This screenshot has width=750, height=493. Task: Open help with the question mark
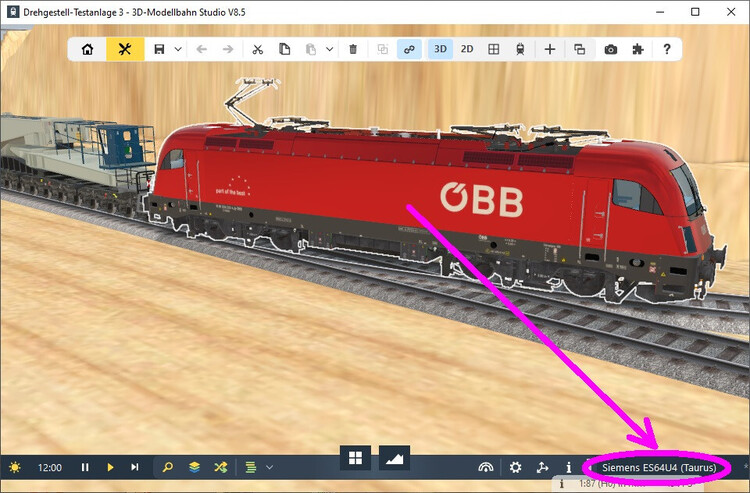click(x=667, y=49)
